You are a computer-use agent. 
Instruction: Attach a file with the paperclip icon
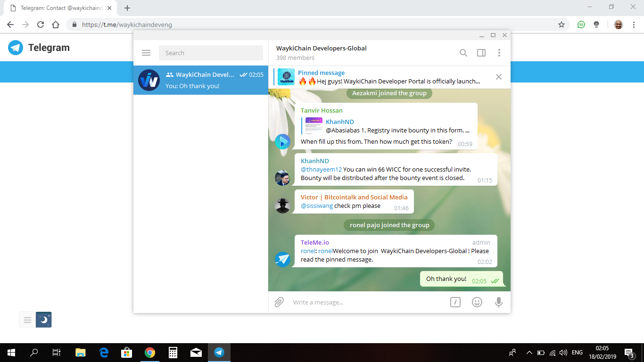(x=279, y=302)
